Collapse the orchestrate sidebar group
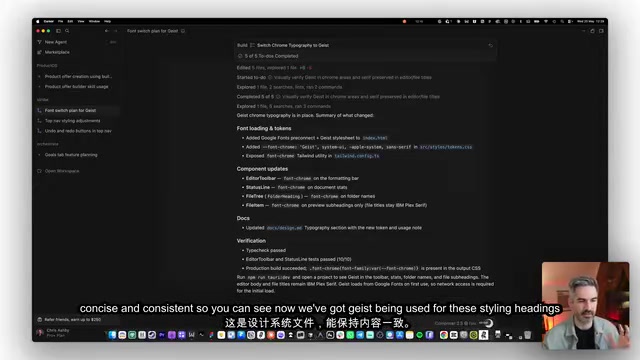The height and width of the screenshot is (360, 640). pos(47,144)
